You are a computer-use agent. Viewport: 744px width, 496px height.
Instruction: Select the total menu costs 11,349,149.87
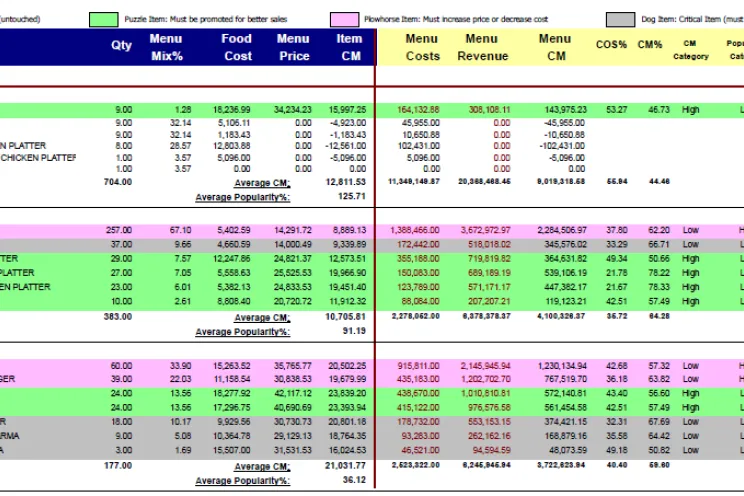click(414, 181)
